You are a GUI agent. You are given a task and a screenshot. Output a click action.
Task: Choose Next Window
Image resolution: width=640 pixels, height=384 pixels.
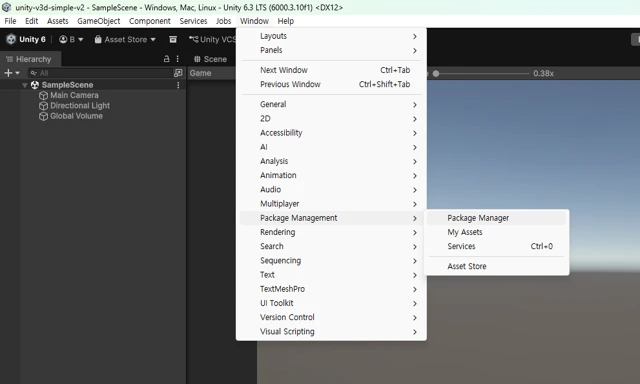click(x=331, y=70)
